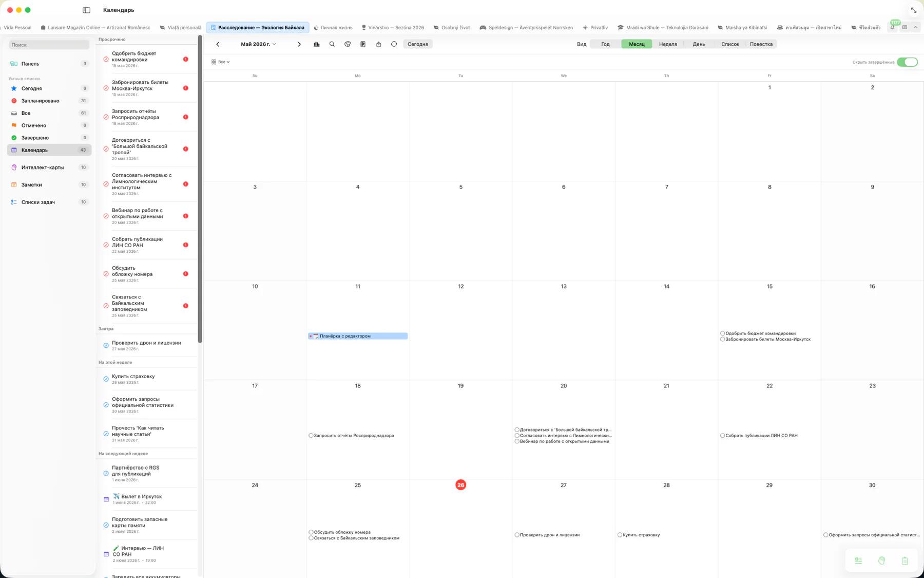Select 'Сегодня' smart list in sidebar
924x578 pixels.
(49, 88)
